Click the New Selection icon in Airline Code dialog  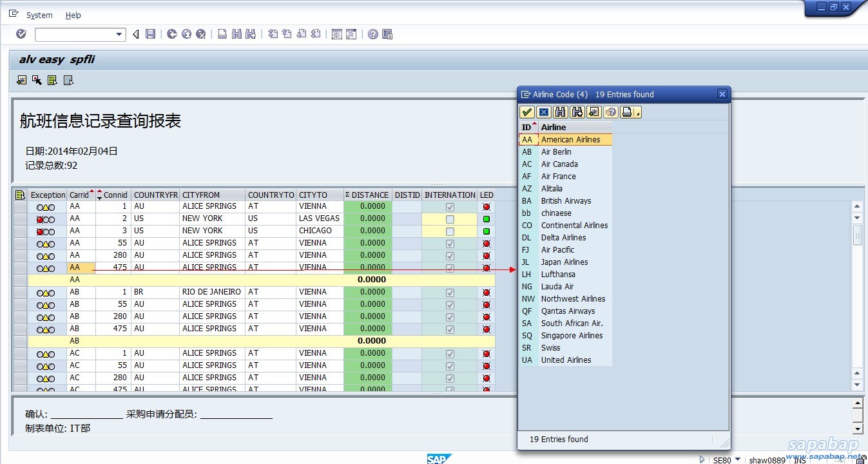tap(594, 112)
